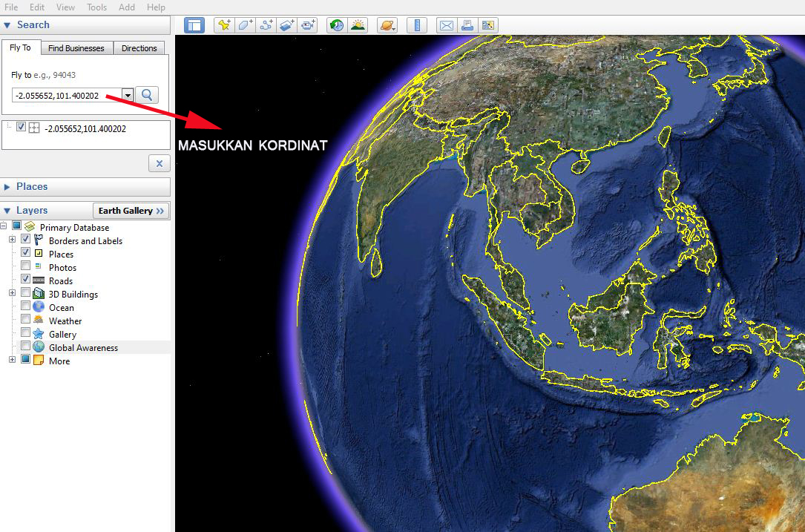Image resolution: width=805 pixels, height=532 pixels.
Task: Enable the Global Awareness checkbox
Action: pyautogui.click(x=25, y=346)
